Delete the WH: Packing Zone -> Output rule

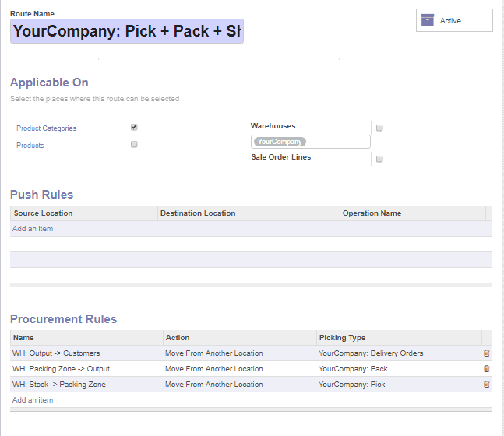pos(487,369)
